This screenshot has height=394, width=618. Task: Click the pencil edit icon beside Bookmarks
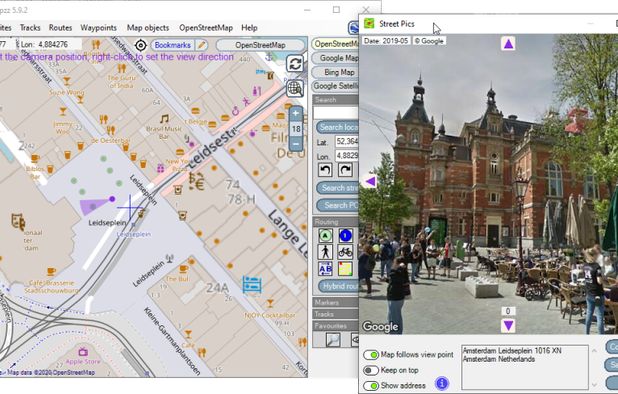pos(202,45)
